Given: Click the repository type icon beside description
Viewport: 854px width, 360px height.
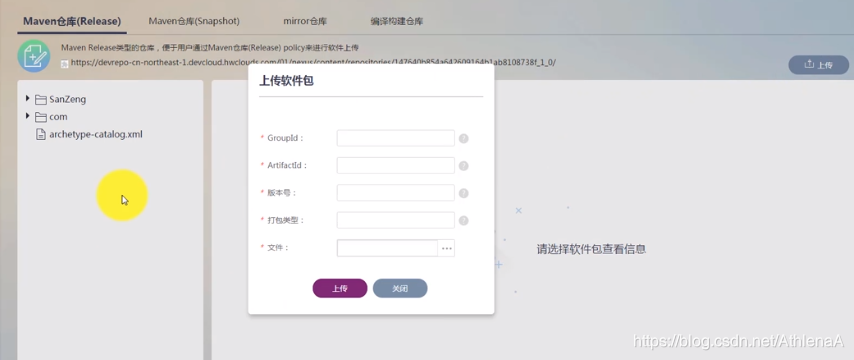Looking at the screenshot, I should (34, 56).
